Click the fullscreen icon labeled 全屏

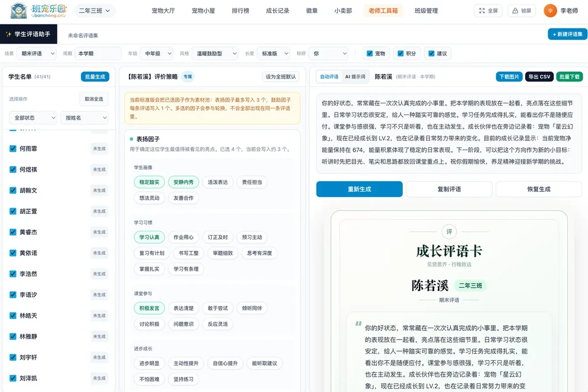click(x=482, y=11)
